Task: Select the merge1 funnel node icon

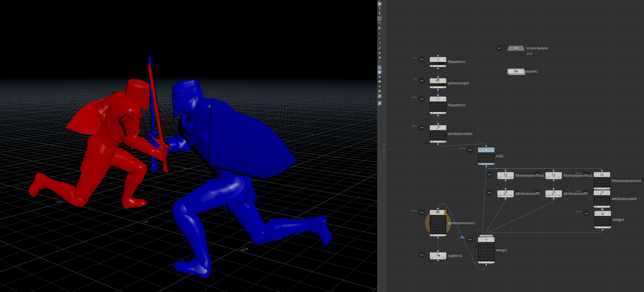Action: tap(486, 240)
